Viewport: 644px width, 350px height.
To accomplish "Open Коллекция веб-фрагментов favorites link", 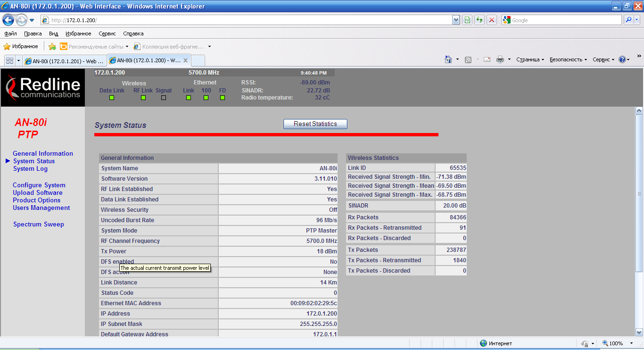I will pos(169,47).
